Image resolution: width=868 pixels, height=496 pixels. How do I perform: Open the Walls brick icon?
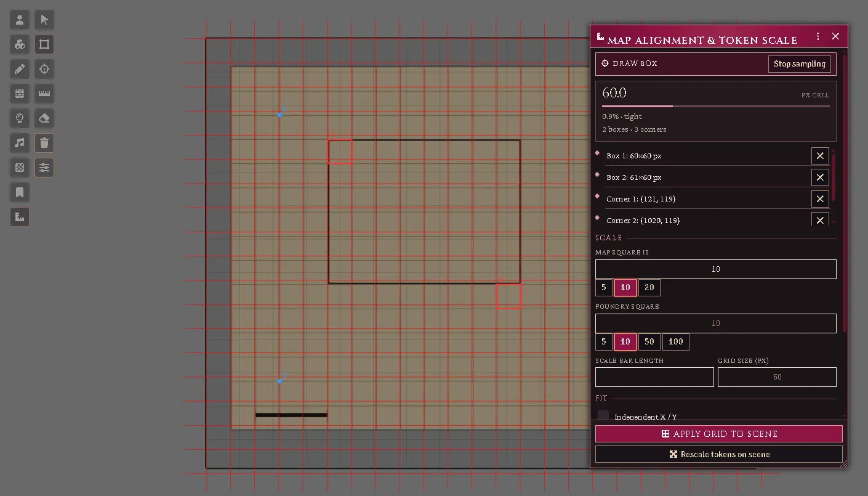point(20,94)
